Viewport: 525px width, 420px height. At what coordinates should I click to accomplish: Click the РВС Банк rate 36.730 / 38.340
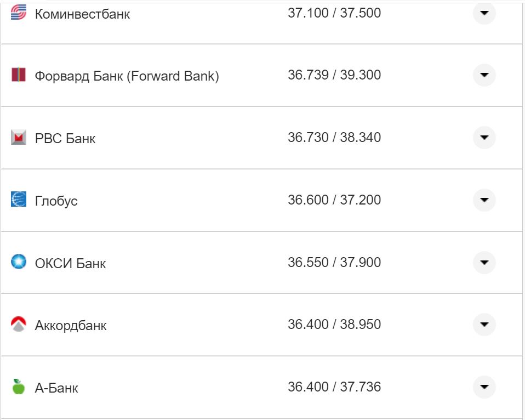pyautogui.click(x=334, y=138)
